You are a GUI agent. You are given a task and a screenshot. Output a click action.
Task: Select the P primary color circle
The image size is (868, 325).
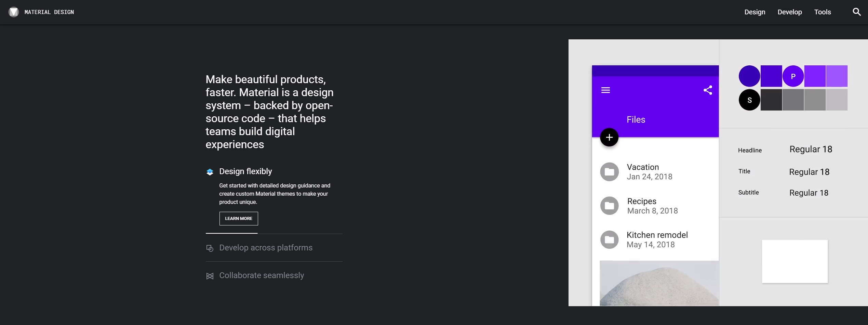tap(793, 76)
